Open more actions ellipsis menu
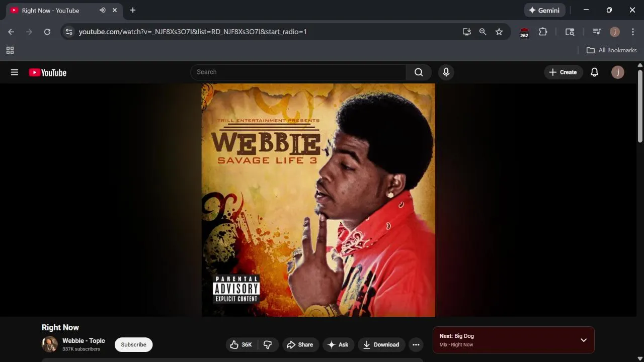Viewport: 644px width, 362px height. pyautogui.click(x=416, y=344)
